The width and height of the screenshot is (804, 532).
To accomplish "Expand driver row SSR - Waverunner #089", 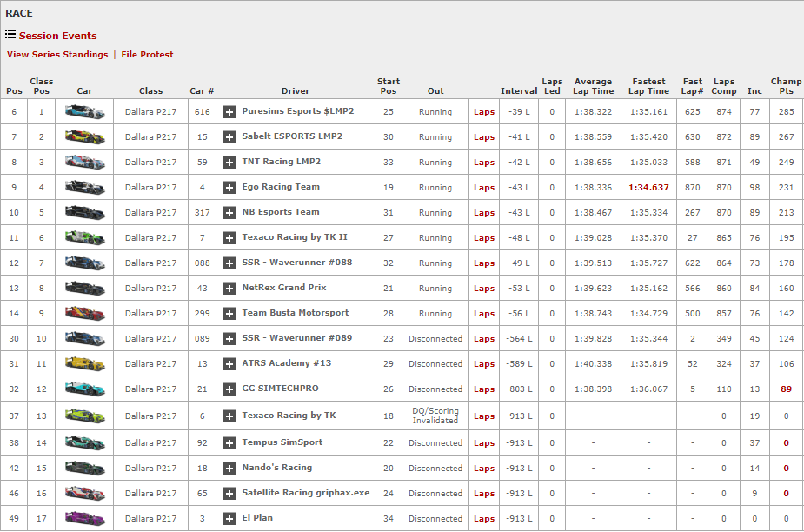I will [x=229, y=339].
